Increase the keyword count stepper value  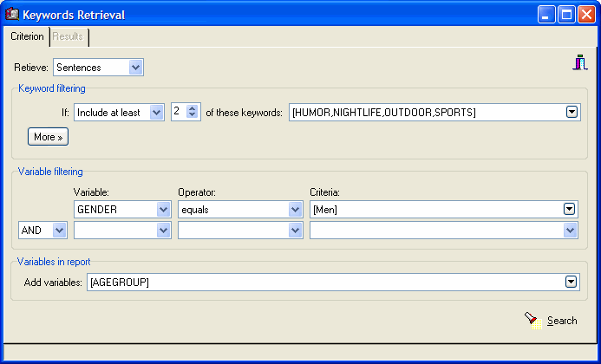tap(194, 108)
